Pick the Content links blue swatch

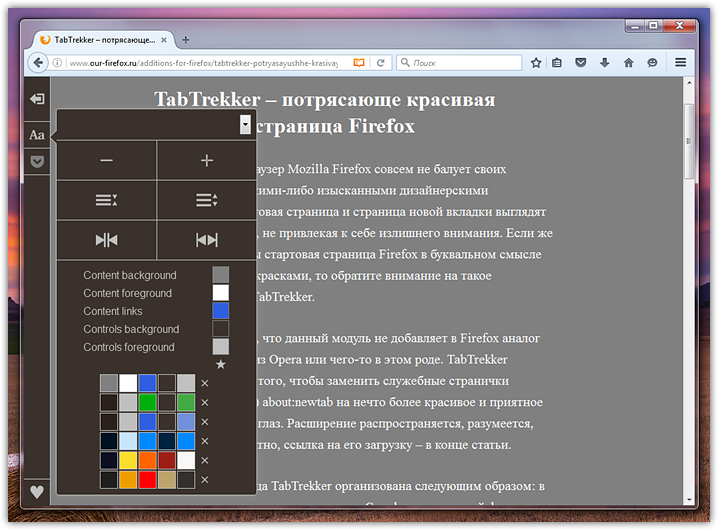(221, 311)
